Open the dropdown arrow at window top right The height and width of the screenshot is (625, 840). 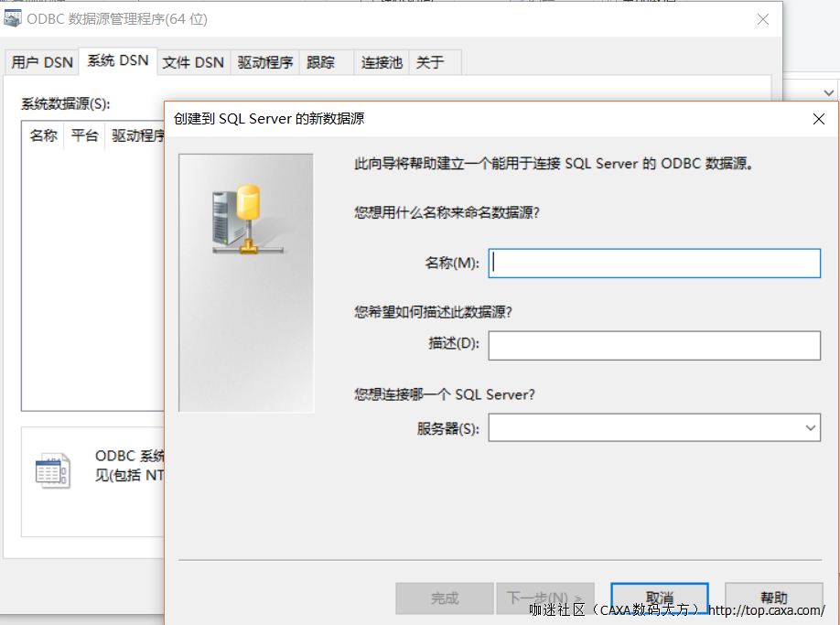[x=828, y=92]
